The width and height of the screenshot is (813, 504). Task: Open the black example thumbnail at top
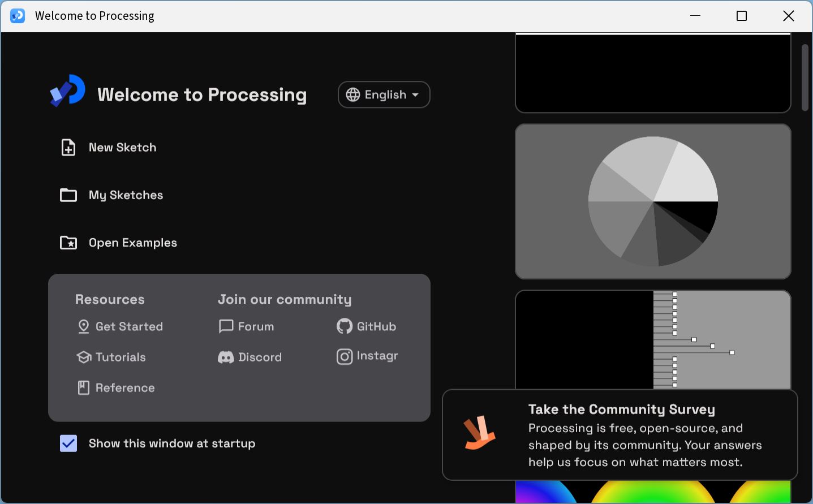(x=653, y=73)
